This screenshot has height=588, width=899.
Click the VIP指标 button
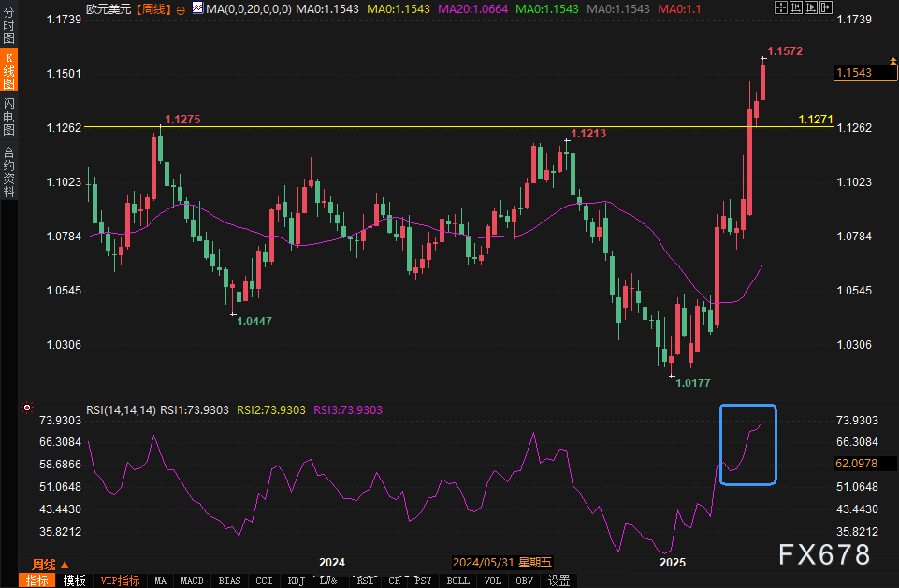(x=120, y=581)
